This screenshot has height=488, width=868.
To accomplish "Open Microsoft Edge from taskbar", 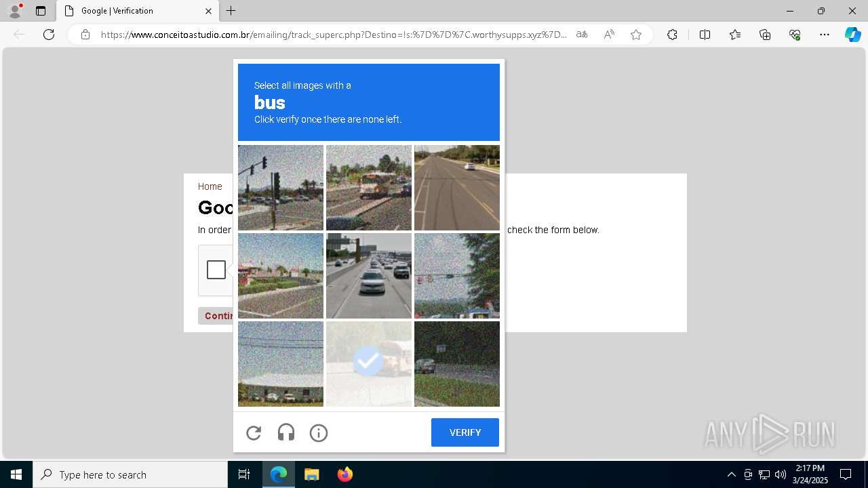I will point(279,474).
